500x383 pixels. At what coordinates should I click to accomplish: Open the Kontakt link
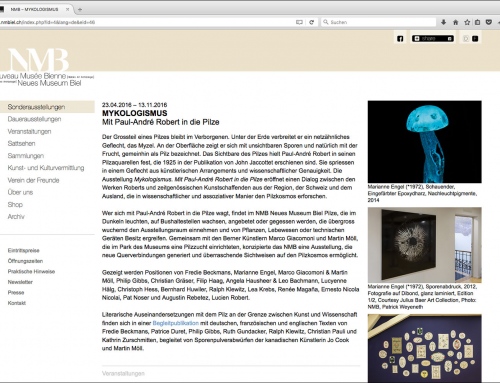(x=17, y=303)
